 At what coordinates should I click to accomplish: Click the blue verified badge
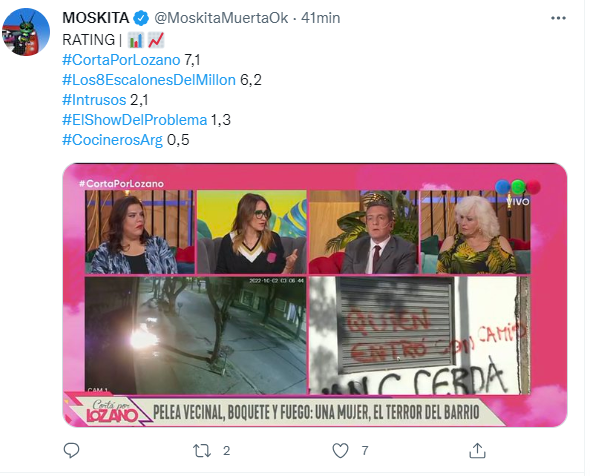tap(141, 18)
